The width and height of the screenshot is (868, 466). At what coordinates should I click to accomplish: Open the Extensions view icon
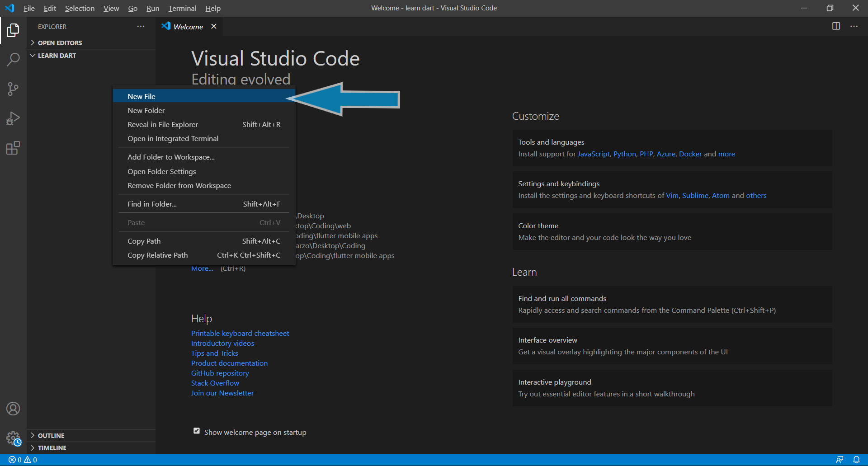[13, 148]
